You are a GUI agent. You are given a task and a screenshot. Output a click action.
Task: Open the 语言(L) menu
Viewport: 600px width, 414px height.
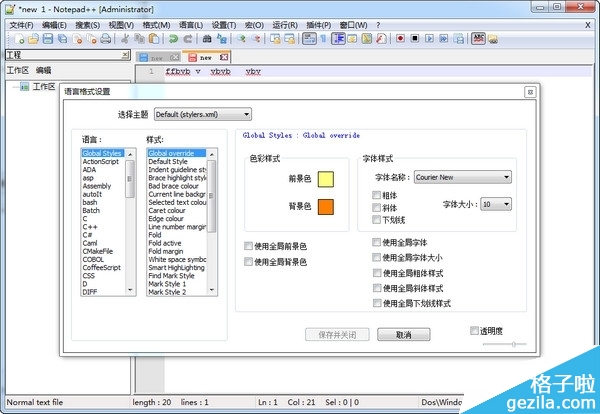(x=192, y=24)
